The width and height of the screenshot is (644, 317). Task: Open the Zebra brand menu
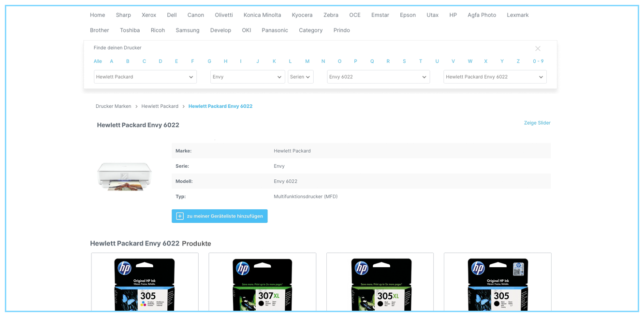(331, 15)
